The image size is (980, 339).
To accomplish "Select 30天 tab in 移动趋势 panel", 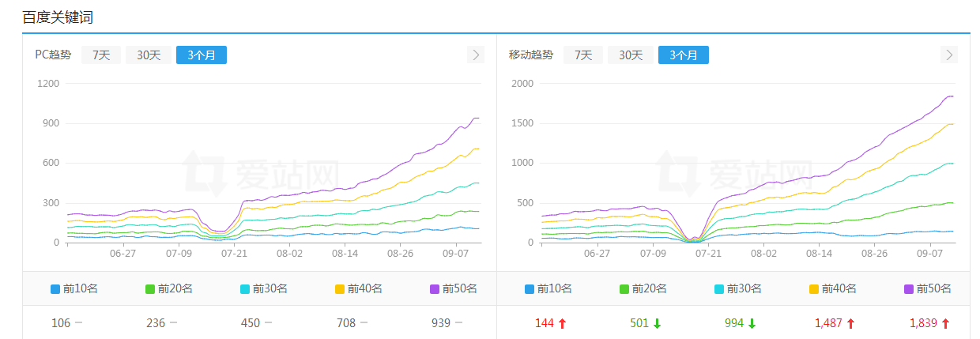I will pos(631,55).
